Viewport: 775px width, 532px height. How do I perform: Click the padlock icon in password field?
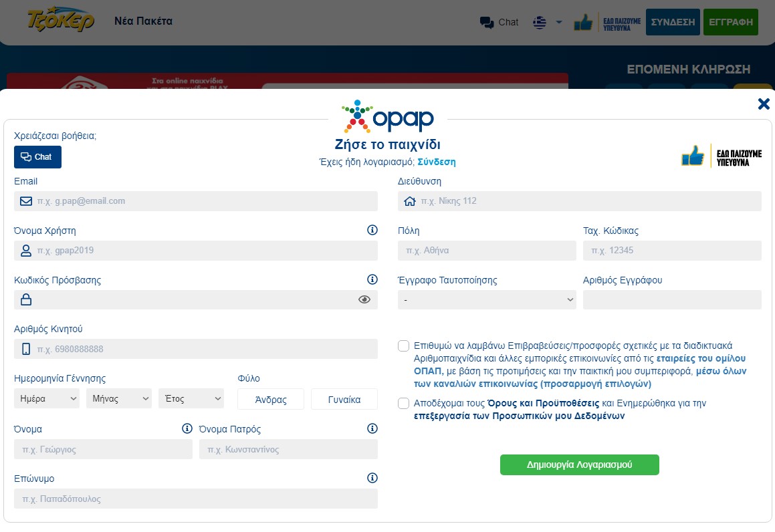click(25, 299)
